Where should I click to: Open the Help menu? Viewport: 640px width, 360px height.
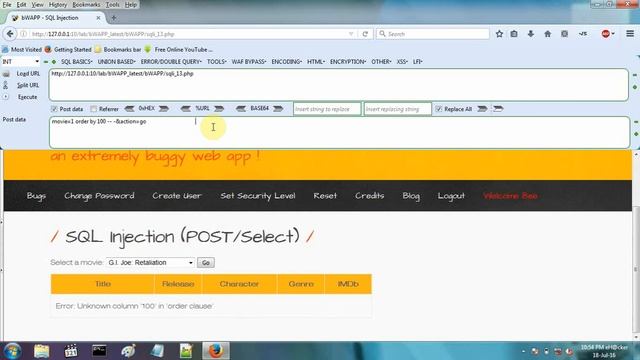tap(131, 4)
